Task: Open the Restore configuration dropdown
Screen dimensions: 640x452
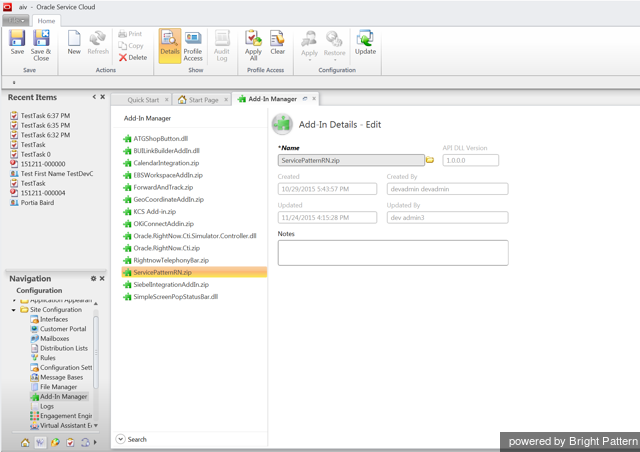Action: pyautogui.click(x=334, y=46)
